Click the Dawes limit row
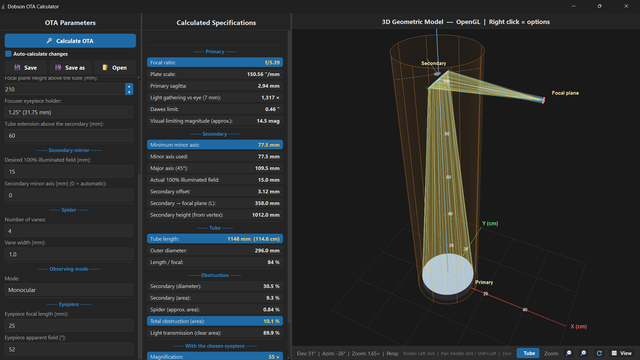This screenshot has height=360, width=640. pos(215,109)
